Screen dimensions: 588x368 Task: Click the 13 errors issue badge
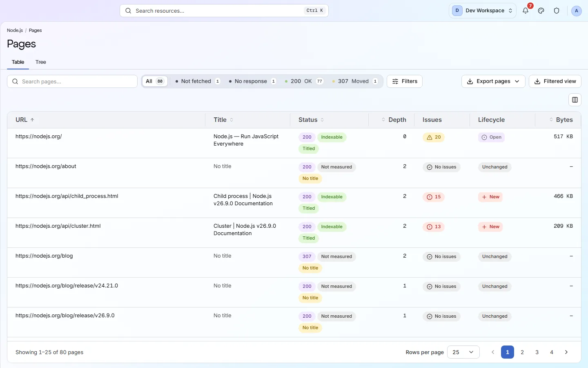click(434, 227)
